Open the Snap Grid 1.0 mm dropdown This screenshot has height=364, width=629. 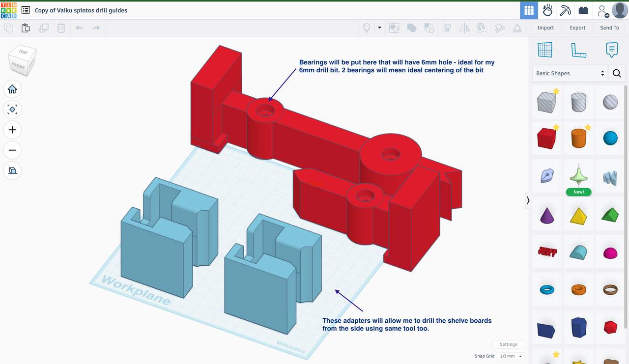(x=510, y=356)
